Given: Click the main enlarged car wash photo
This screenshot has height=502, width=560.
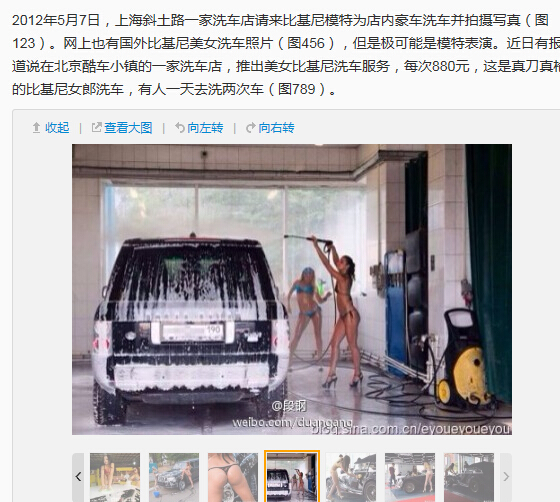Looking at the screenshot, I should click(x=292, y=289).
